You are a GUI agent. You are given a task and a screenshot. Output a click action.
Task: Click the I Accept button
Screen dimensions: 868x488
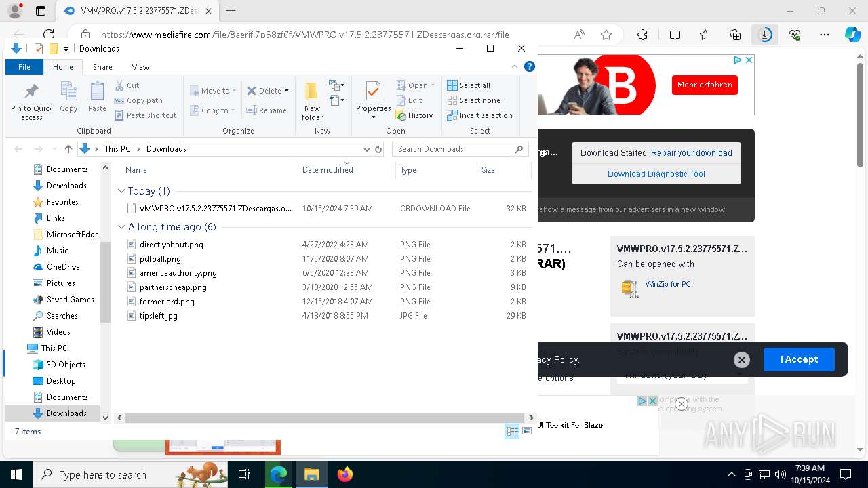pos(799,359)
